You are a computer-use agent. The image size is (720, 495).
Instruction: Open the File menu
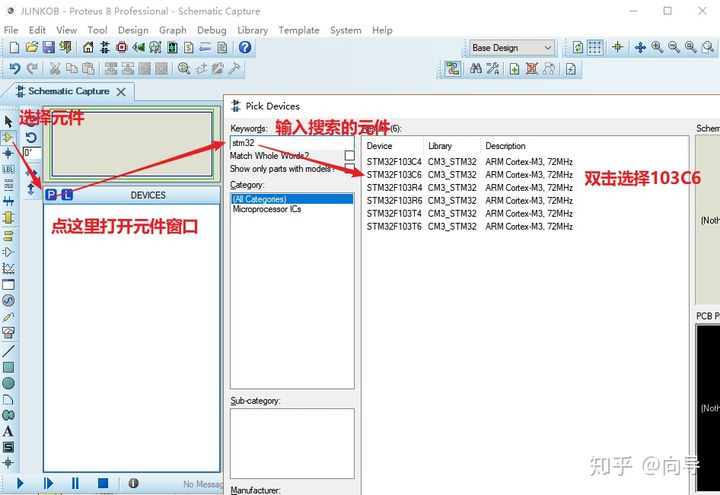coord(11,30)
